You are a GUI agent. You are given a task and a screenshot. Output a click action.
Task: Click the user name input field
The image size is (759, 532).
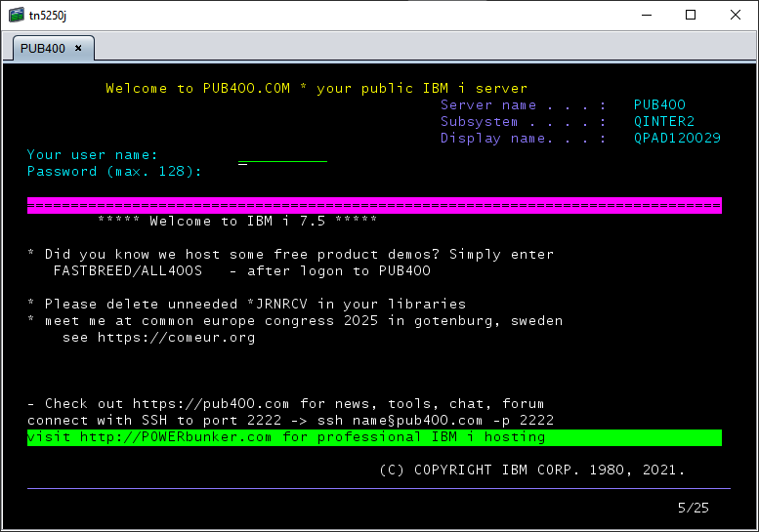tap(282, 155)
